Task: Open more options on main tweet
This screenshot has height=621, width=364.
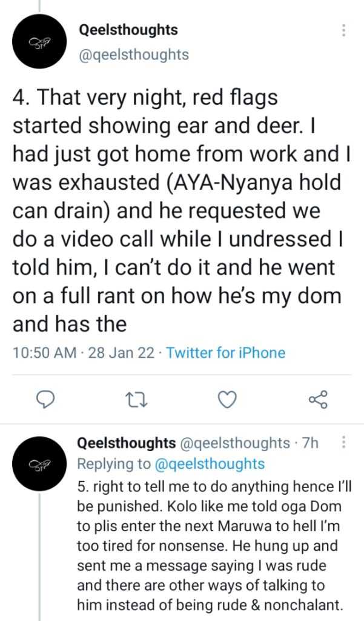Action: pos(344,30)
